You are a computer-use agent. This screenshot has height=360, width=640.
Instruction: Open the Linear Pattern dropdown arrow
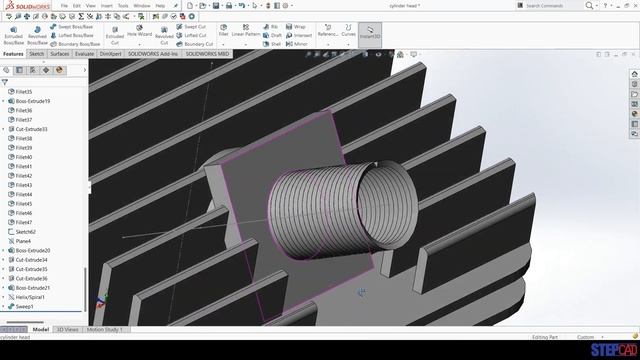pyautogui.click(x=246, y=44)
